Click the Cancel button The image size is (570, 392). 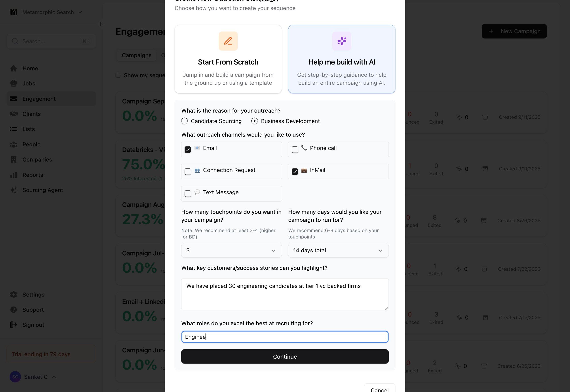(x=379, y=389)
